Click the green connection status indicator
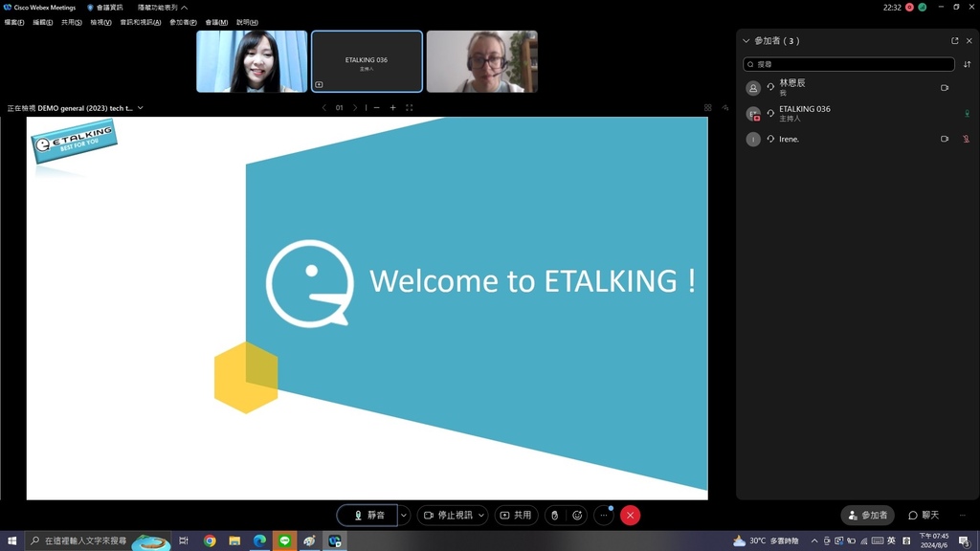This screenshot has width=980, height=551. tap(922, 8)
